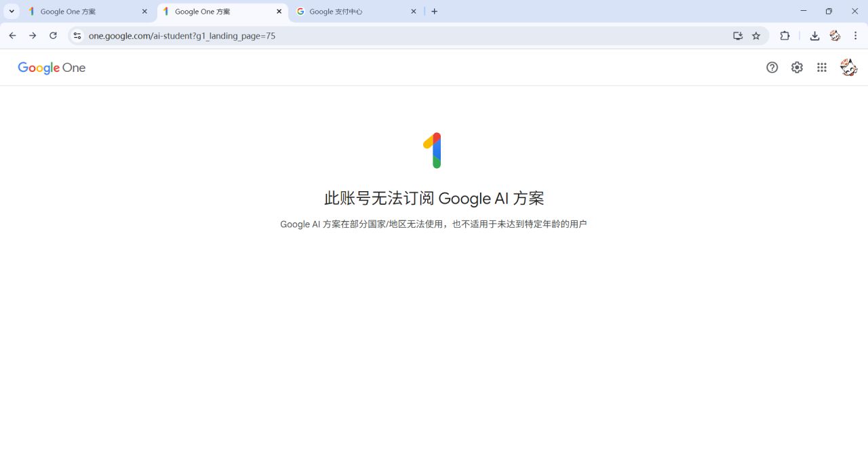Minimize the browser window

[804, 11]
